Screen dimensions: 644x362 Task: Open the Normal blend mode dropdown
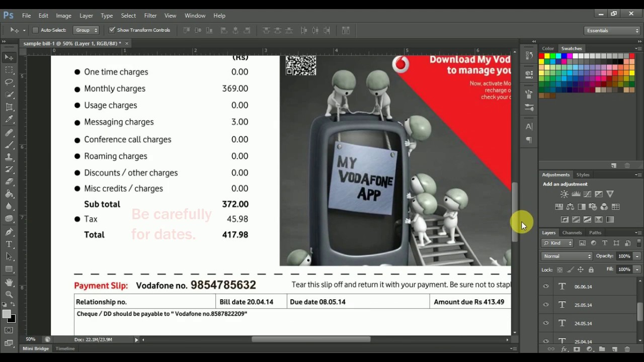coord(567,256)
